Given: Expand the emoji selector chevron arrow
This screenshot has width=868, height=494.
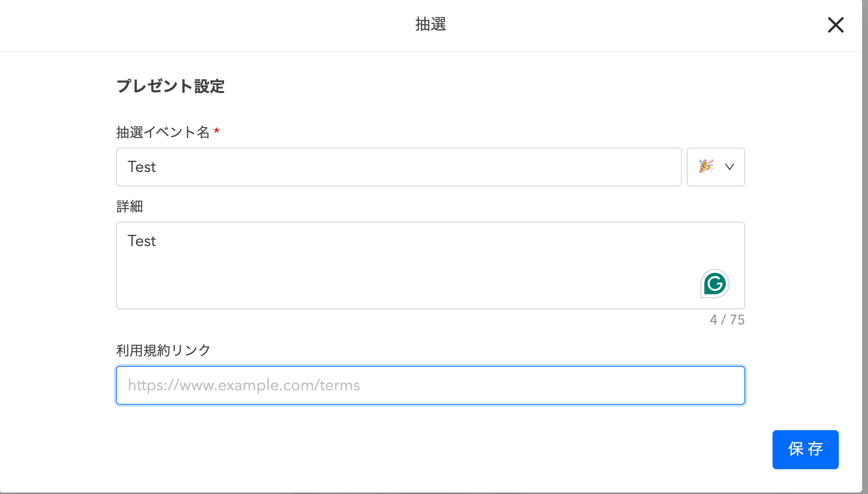Looking at the screenshot, I should [x=729, y=167].
